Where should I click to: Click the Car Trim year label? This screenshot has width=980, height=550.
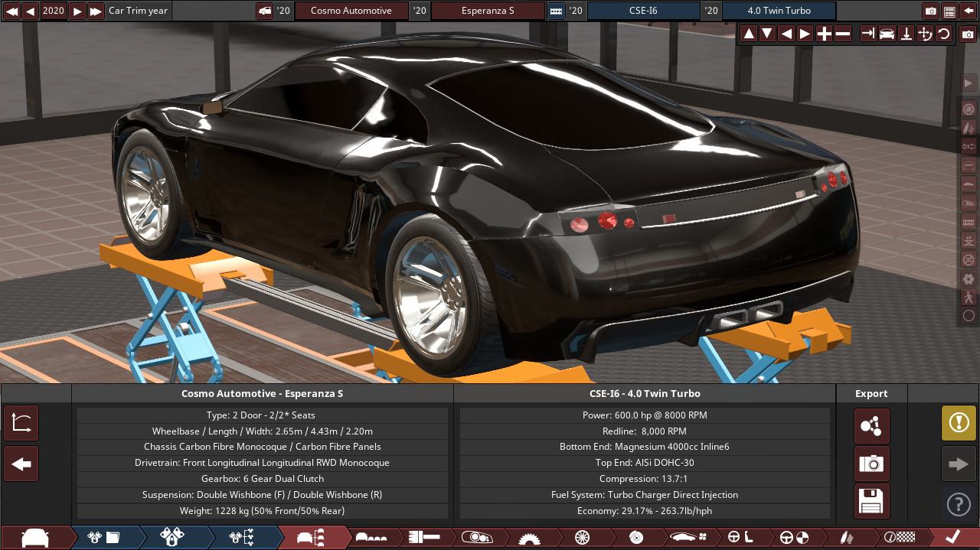coord(138,11)
